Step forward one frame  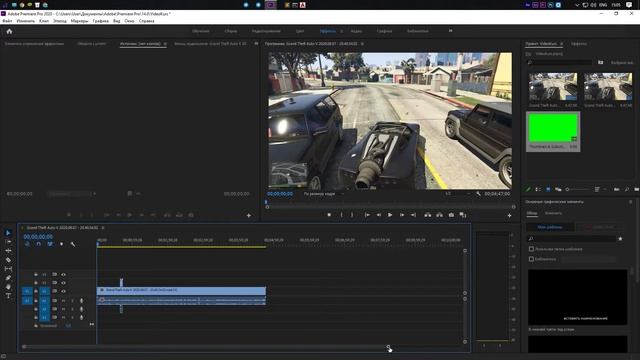(402, 215)
